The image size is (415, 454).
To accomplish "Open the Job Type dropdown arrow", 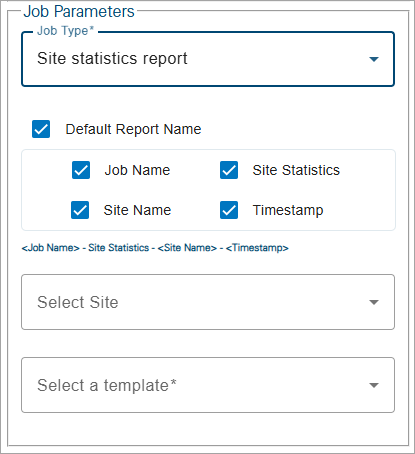I will [374, 59].
